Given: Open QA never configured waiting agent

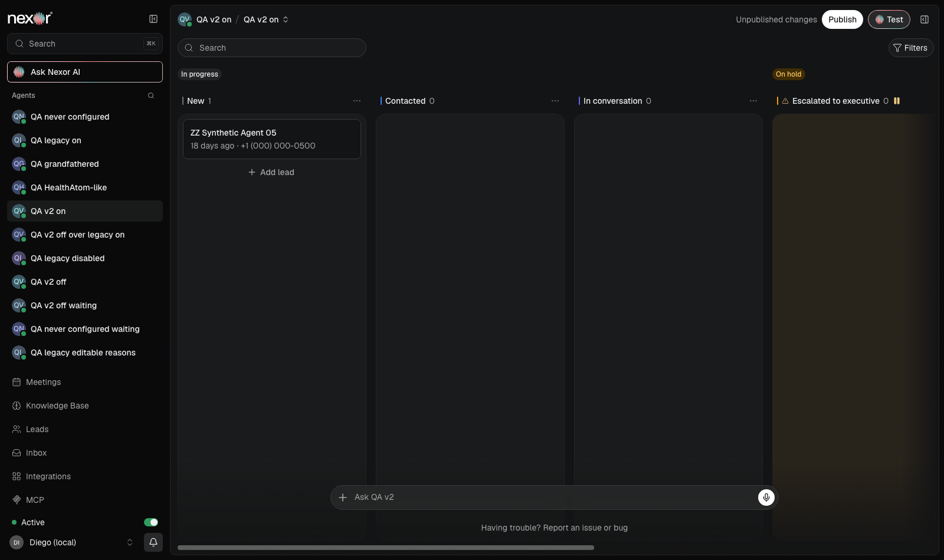Looking at the screenshot, I should (85, 329).
